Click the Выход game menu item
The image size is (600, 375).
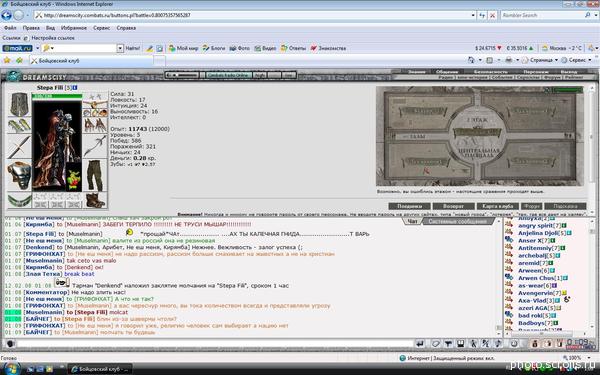click(569, 72)
